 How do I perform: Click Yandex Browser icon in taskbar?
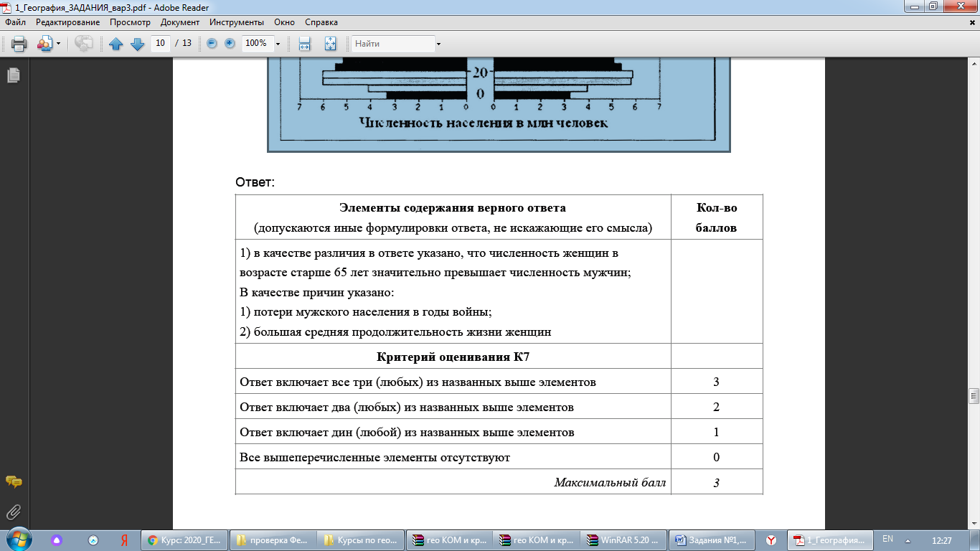click(x=771, y=540)
